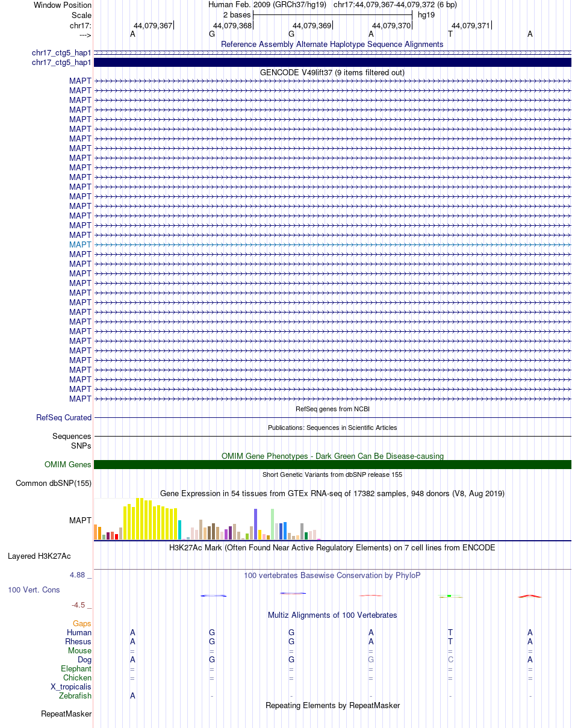
Task: Click the red PhyloP conservation peak at far right
Action: pos(530,596)
